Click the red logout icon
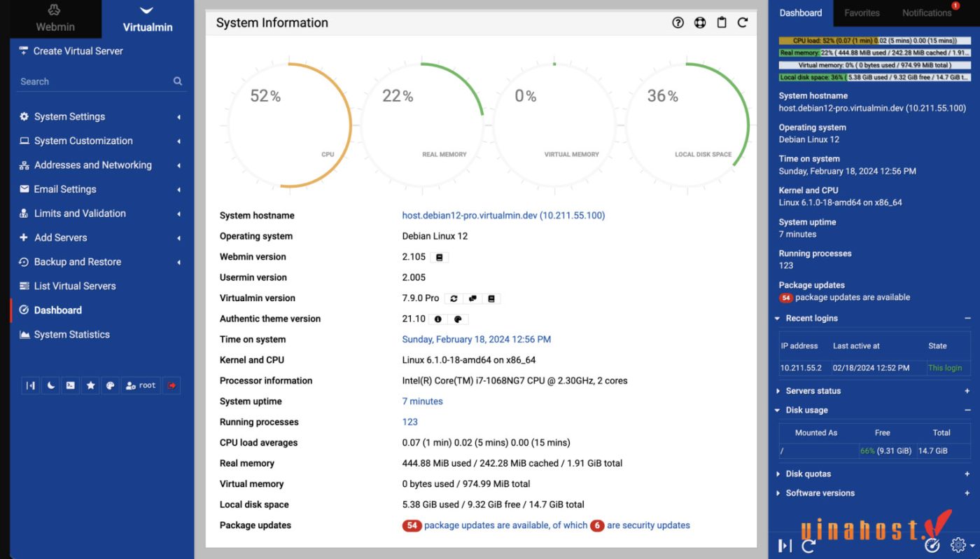This screenshot has width=980, height=559. pos(171,385)
